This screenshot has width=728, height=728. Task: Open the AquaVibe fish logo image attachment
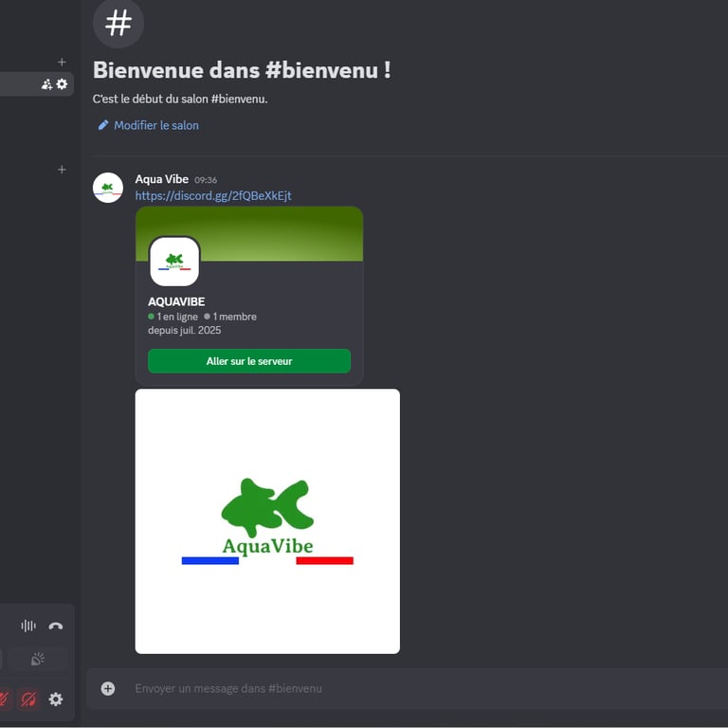point(267,521)
